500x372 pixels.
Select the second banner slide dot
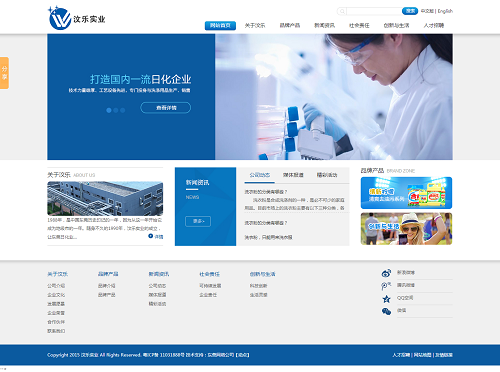116,110
